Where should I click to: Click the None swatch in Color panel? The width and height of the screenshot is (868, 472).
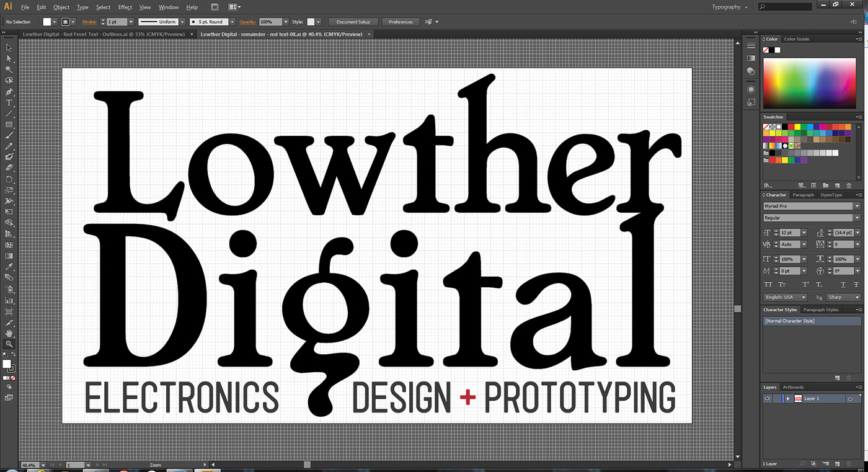[767, 50]
